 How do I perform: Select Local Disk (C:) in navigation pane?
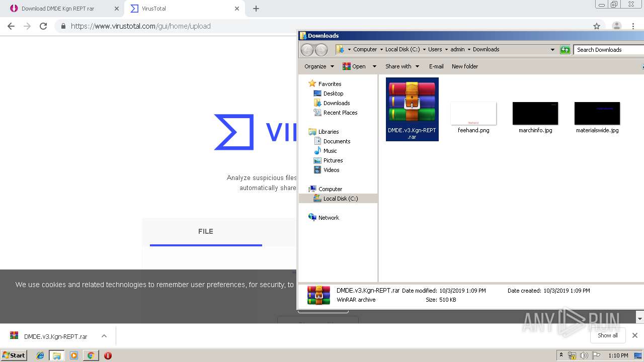tap(338, 199)
